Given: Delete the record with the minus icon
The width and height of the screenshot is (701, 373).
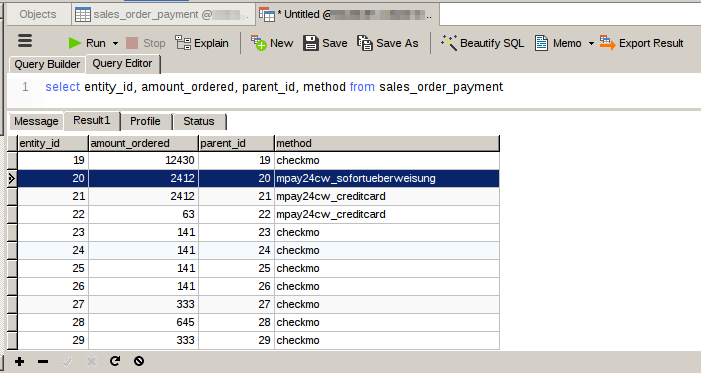Looking at the screenshot, I should [43, 361].
